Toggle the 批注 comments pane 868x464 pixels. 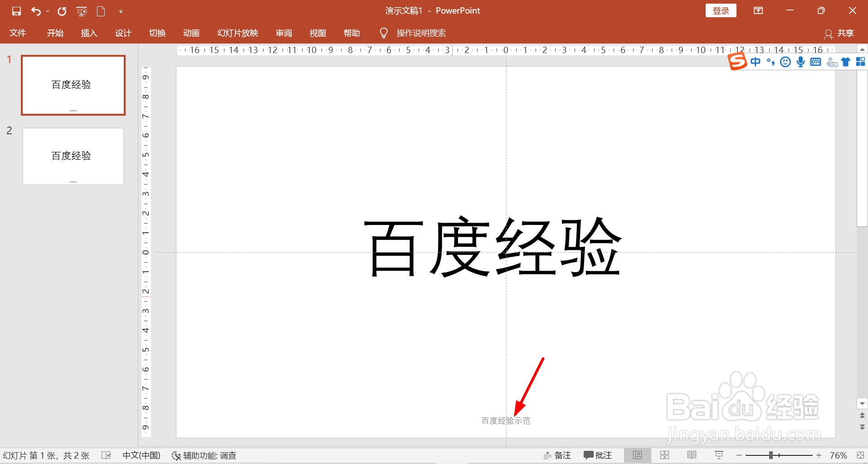click(598, 455)
